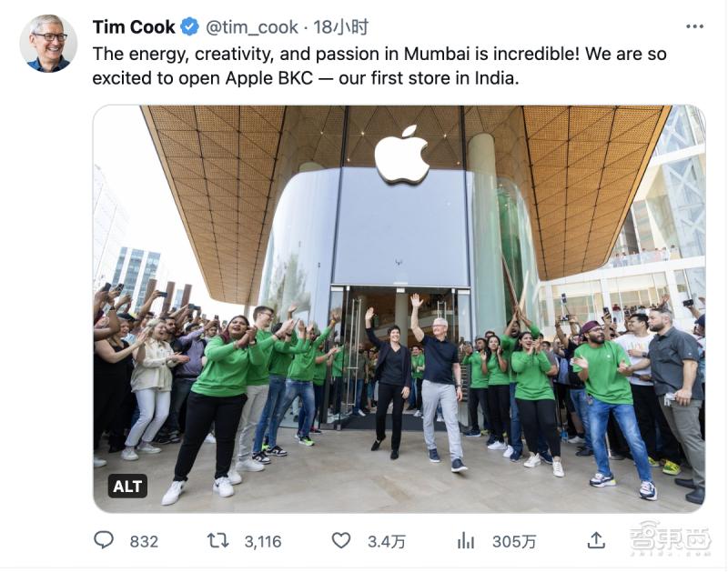Click the 832 replies count
728x572 pixels.
(144, 541)
